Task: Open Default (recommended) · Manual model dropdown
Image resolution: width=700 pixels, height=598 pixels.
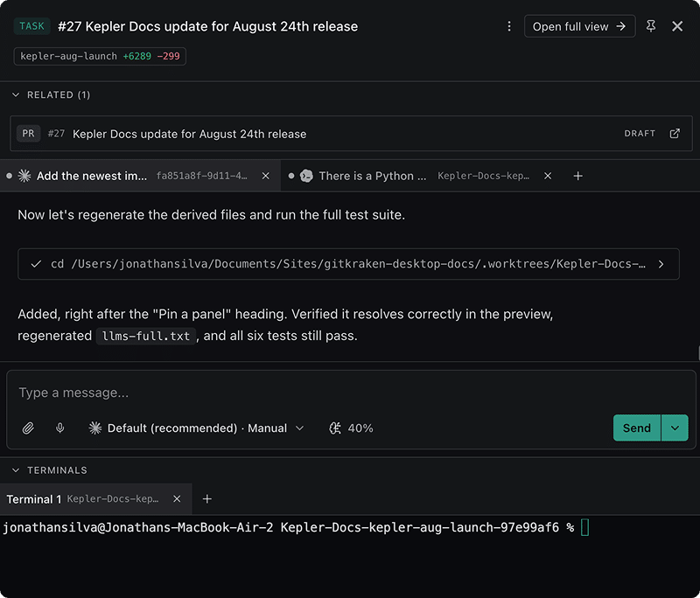Action: (196, 428)
